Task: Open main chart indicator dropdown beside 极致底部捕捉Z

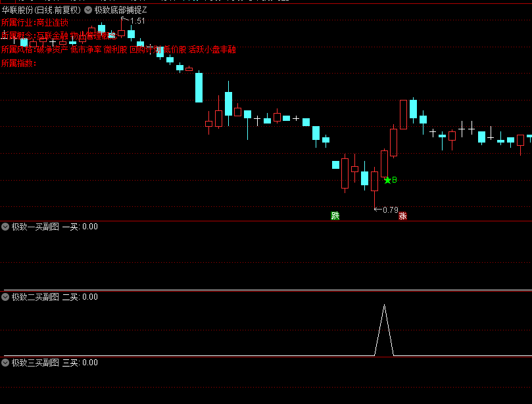Action: (88, 10)
